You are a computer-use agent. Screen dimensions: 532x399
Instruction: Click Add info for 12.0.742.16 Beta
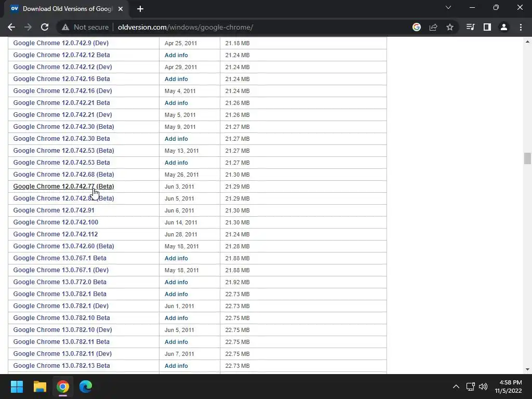click(x=176, y=79)
